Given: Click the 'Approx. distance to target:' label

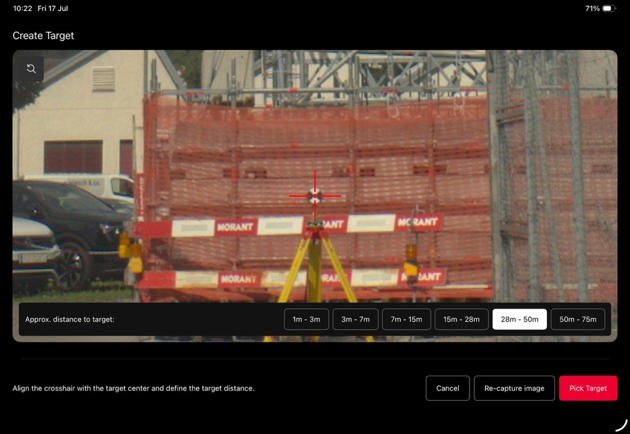Looking at the screenshot, I should click(70, 319).
